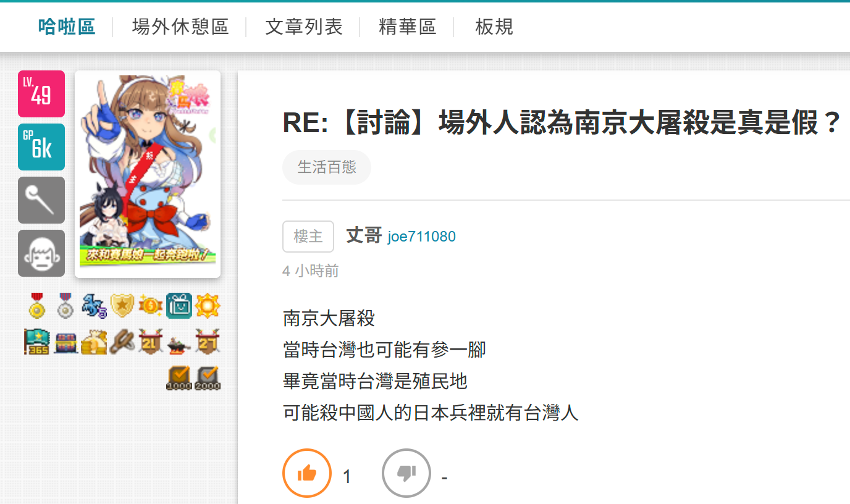Viewport: 850px width, 504px height.
Task: Go to 場外休憩區 in navigation
Action: (x=180, y=27)
